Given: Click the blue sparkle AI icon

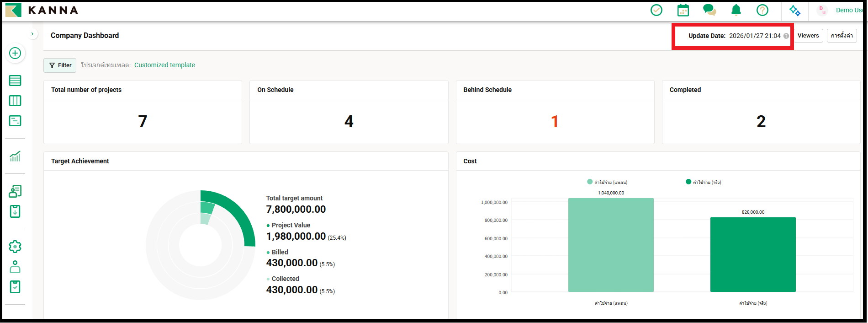Looking at the screenshot, I should (795, 10).
